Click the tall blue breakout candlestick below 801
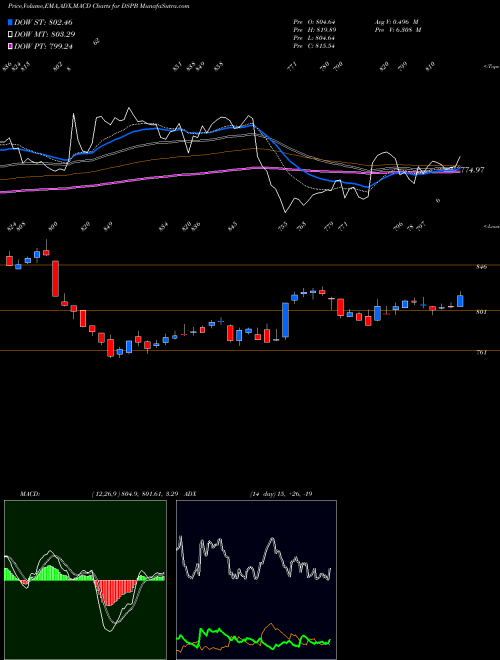Image resolution: width=500 pixels, height=660 pixels. click(285, 320)
